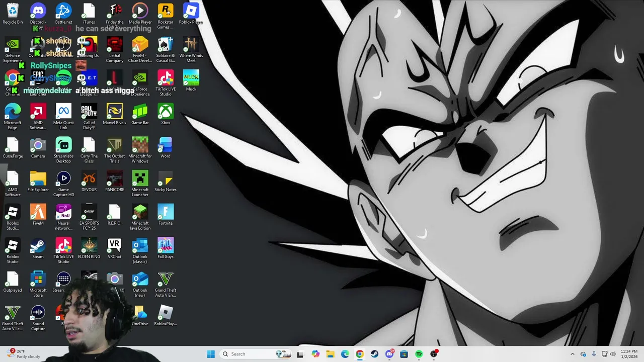Open Outlook (classic) desktop shortcut
Viewport: 644px width, 362px height.
coord(140,251)
